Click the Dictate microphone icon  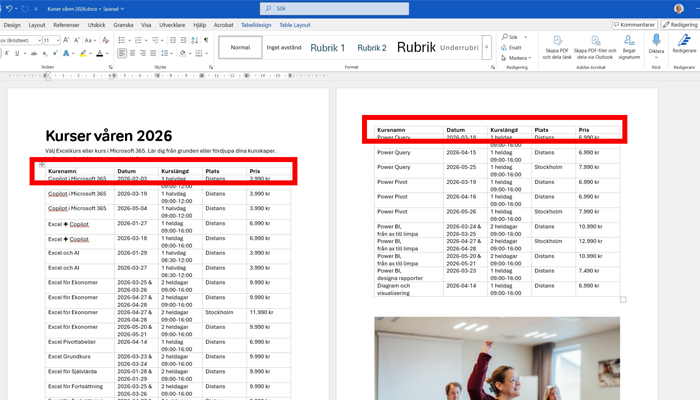[656, 42]
